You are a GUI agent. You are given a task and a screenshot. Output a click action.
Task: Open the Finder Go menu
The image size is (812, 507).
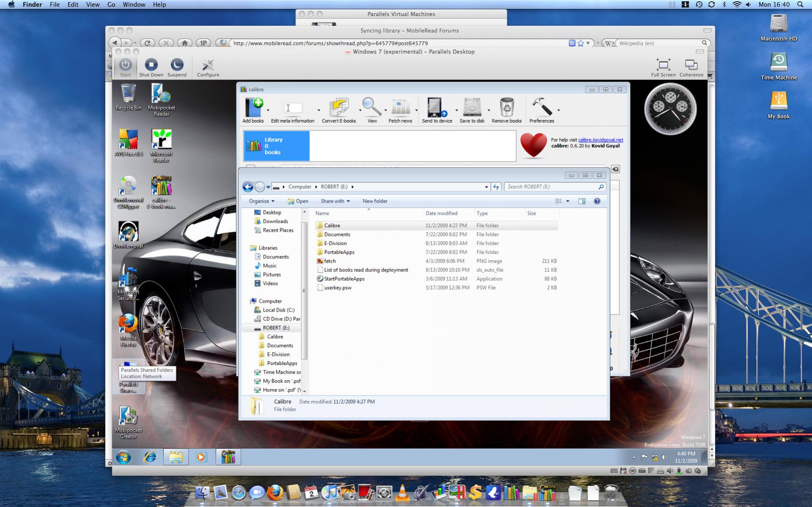tap(111, 5)
